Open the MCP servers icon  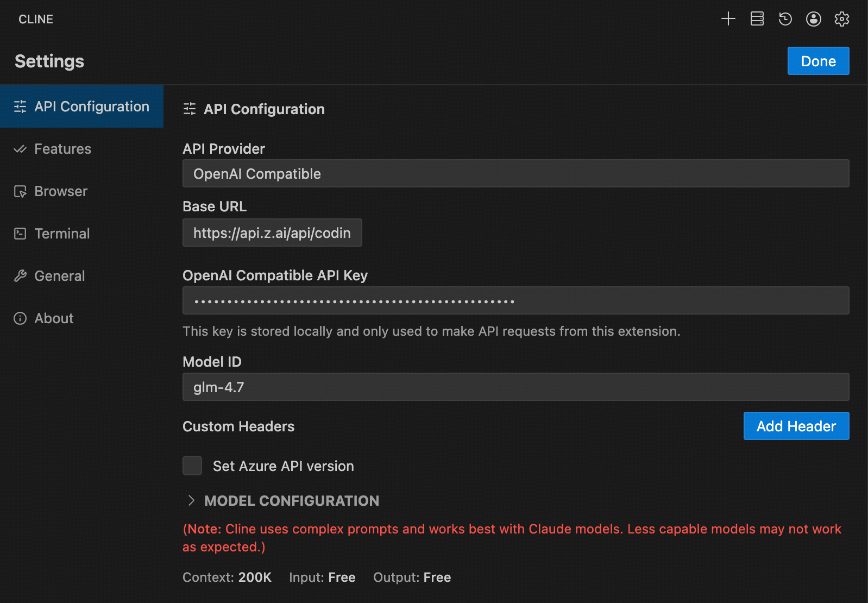[757, 19]
